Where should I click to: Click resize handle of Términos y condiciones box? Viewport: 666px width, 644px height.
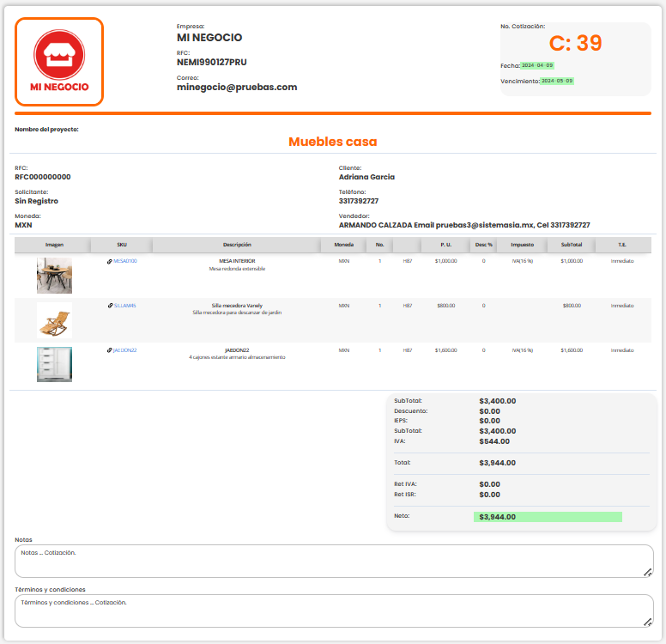point(647,622)
